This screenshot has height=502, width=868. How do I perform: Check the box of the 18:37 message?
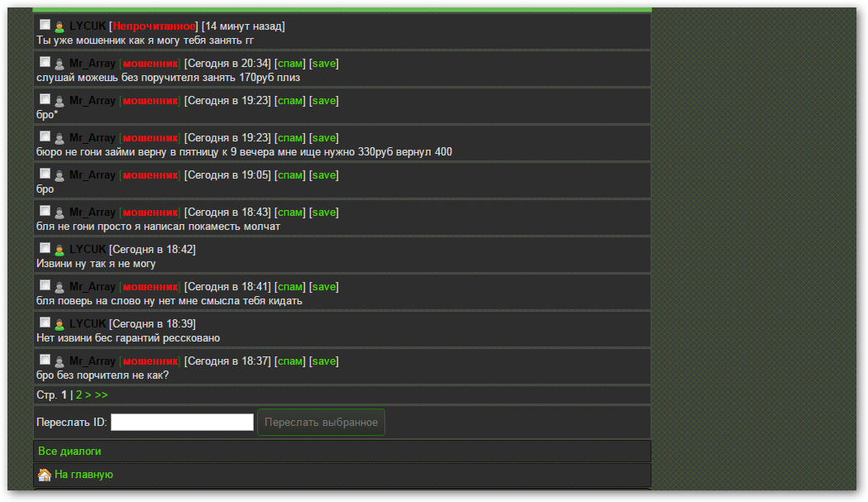[x=45, y=359]
